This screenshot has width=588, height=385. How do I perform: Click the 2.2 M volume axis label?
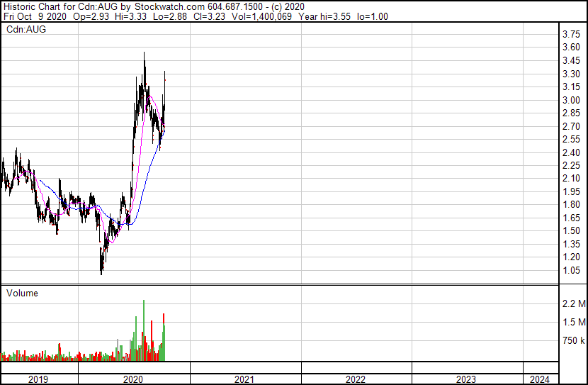click(574, 303)
